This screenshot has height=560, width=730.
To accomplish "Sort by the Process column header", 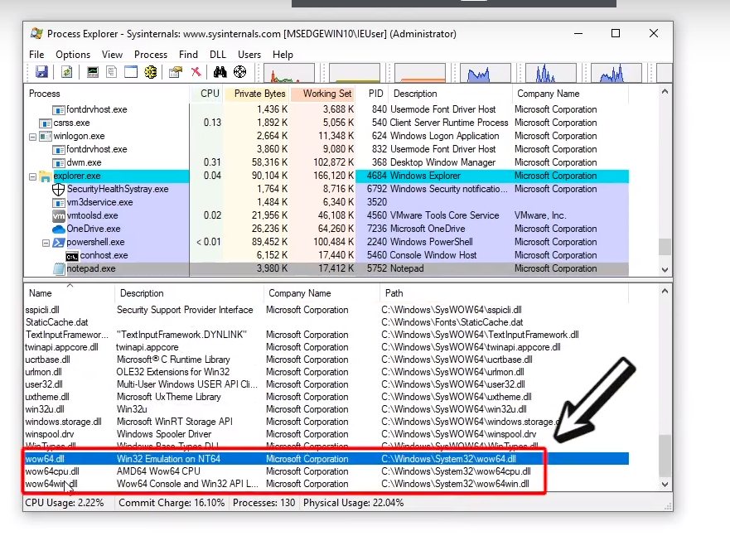I will (107, 94).
